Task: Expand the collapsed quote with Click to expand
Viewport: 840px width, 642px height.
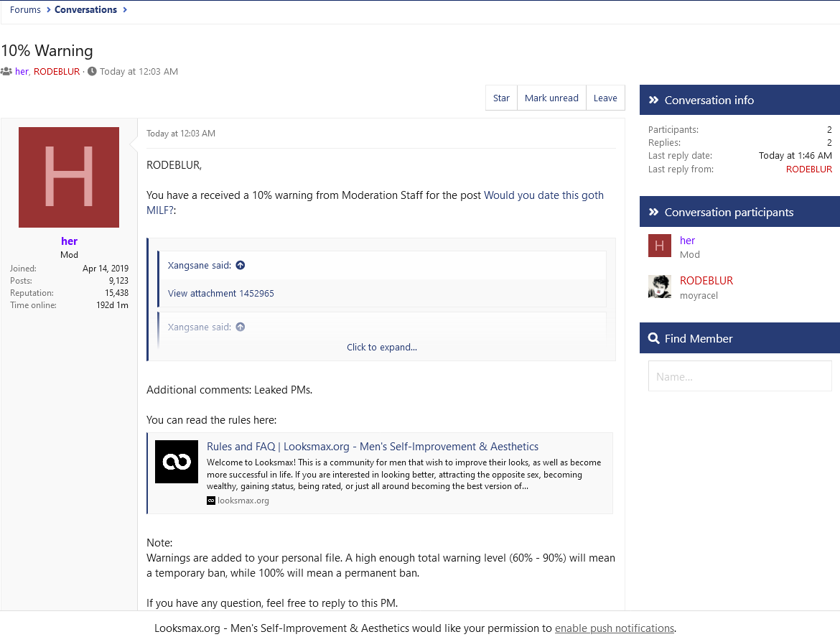Action: pyautogui.click(x=381, y=348)
